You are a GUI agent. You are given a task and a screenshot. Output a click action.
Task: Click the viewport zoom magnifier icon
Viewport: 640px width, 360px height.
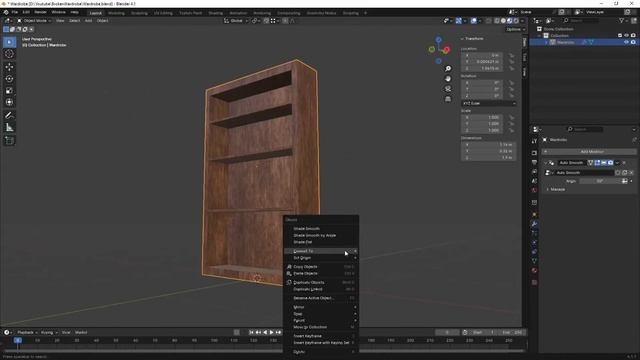point(448,69)
